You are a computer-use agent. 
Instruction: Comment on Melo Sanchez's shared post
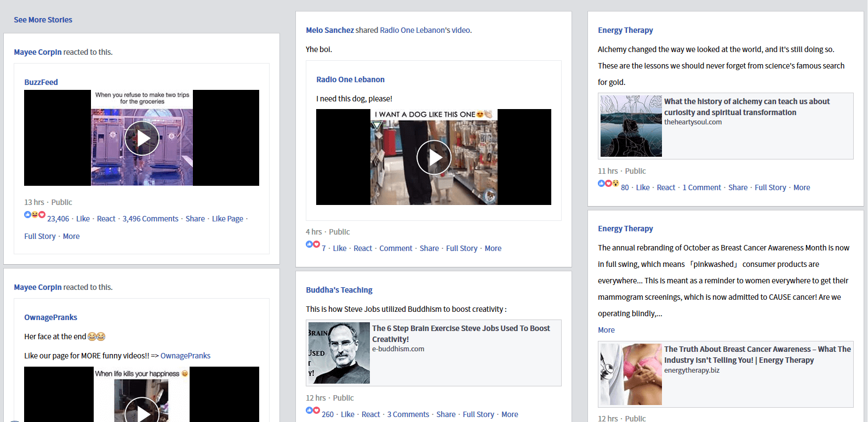(396, 248)
